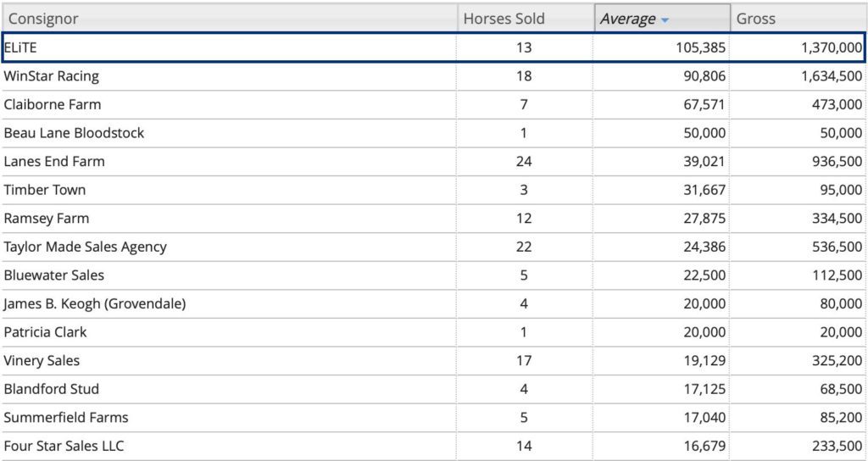Click the Claiborne Farm consignor name
868x461 pixels.
[x=53, y=105]
